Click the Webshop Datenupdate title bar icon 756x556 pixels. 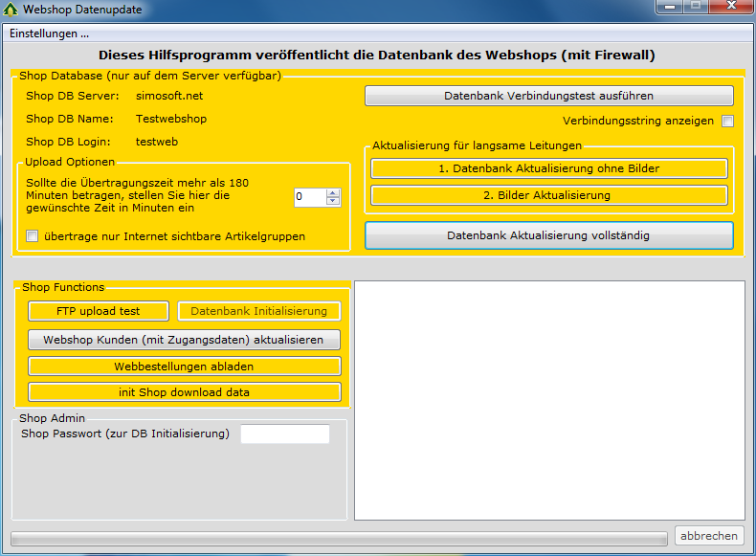click(11, 9)
